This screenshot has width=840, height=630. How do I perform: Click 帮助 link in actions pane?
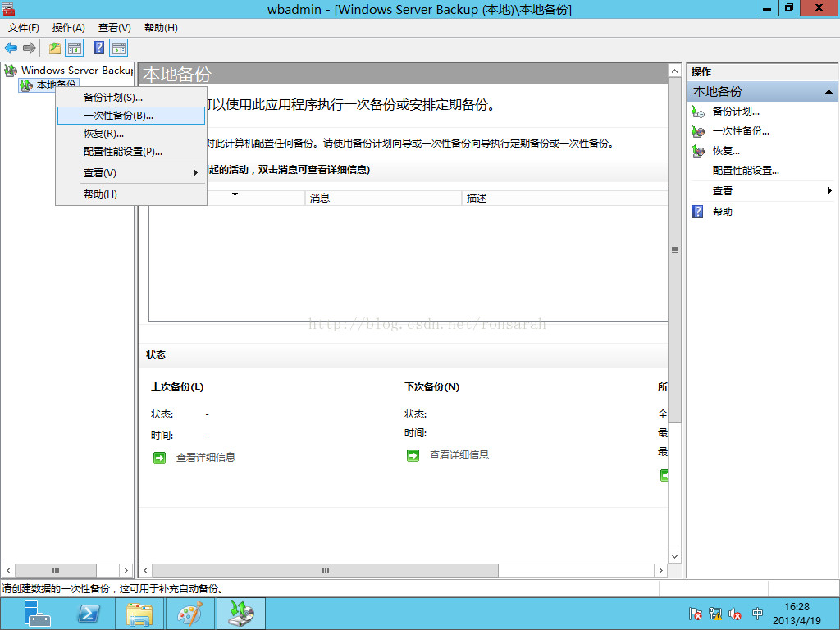(722, 212)
